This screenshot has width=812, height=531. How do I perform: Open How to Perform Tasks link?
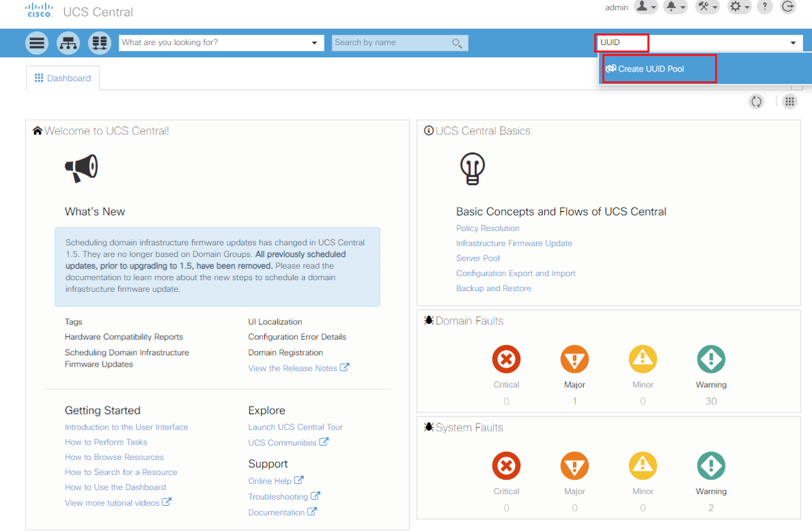point(106,442)
